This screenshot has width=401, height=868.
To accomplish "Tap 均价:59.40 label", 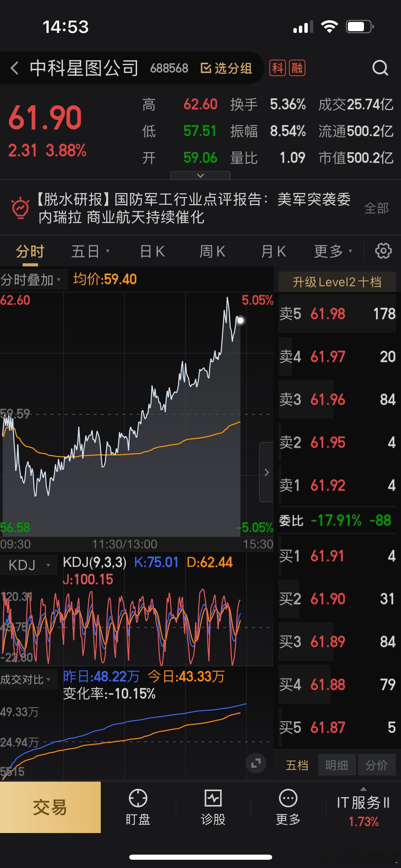I will tap(105, 279).
